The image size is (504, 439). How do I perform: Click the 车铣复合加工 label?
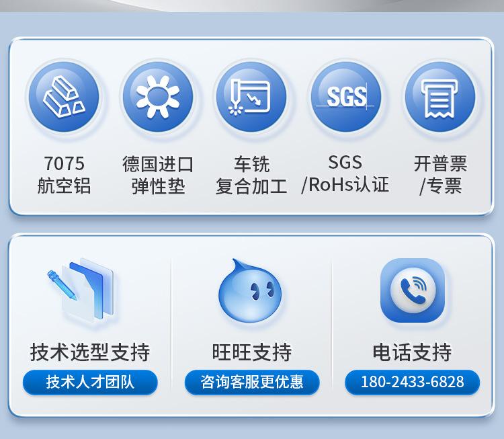click(251, 175)
